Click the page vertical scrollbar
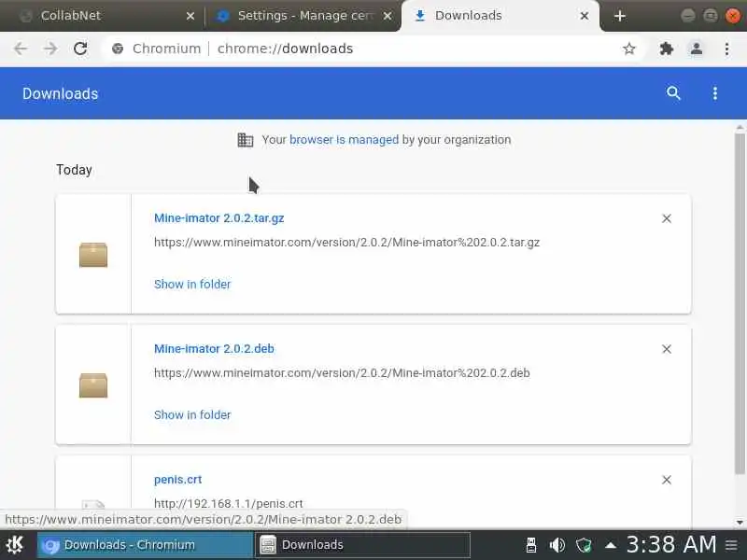This screenshot has width=747, height=560. tap(740, 303)
